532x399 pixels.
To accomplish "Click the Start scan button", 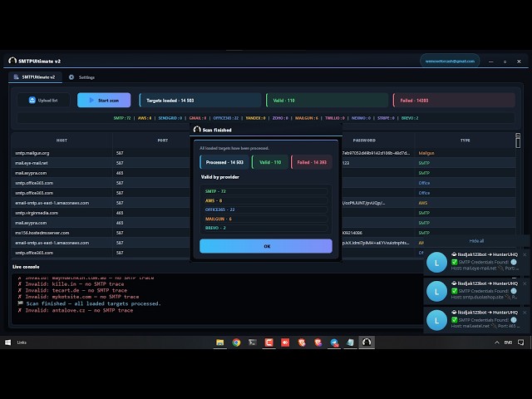I will [x=104, y=100].
